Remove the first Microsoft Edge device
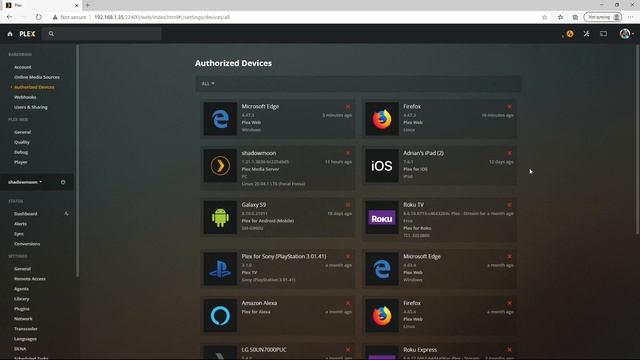This screenshot has width=640, height=360. pos(348,107)
